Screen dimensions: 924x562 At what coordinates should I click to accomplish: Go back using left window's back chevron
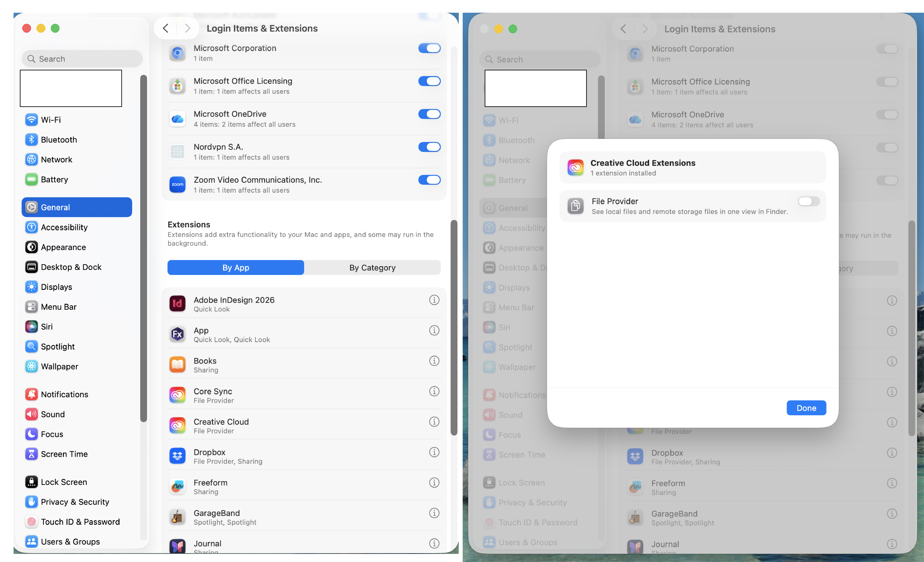(165, 28)
